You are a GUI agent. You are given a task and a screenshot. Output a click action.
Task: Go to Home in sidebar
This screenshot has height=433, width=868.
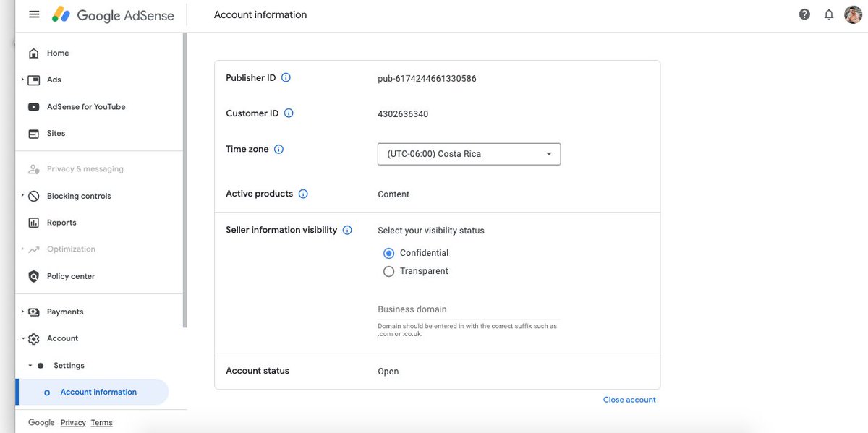(58, 53)
